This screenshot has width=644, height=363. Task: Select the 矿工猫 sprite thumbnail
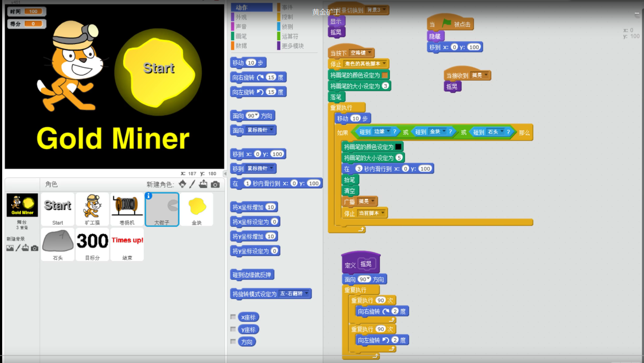coord(92,209)
